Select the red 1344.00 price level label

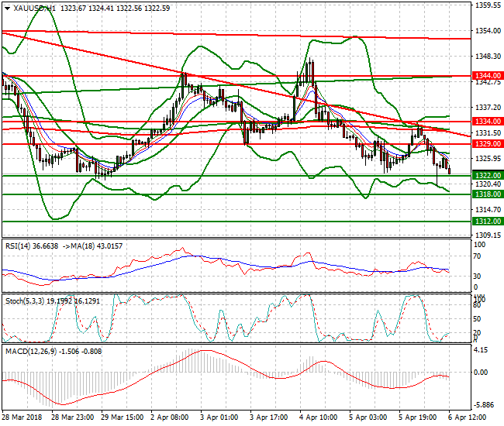(x=488, y=77)
